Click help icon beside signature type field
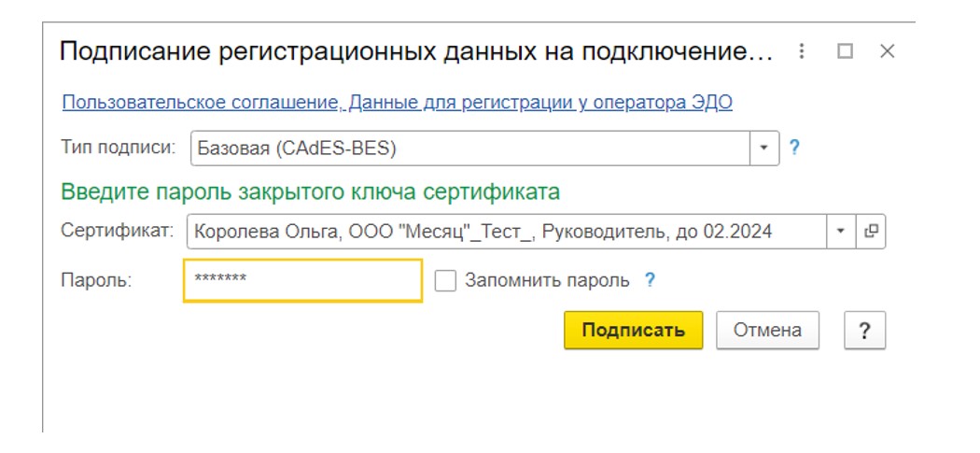Viewport: 980px width, 453px height. click(x=794, y=148)
